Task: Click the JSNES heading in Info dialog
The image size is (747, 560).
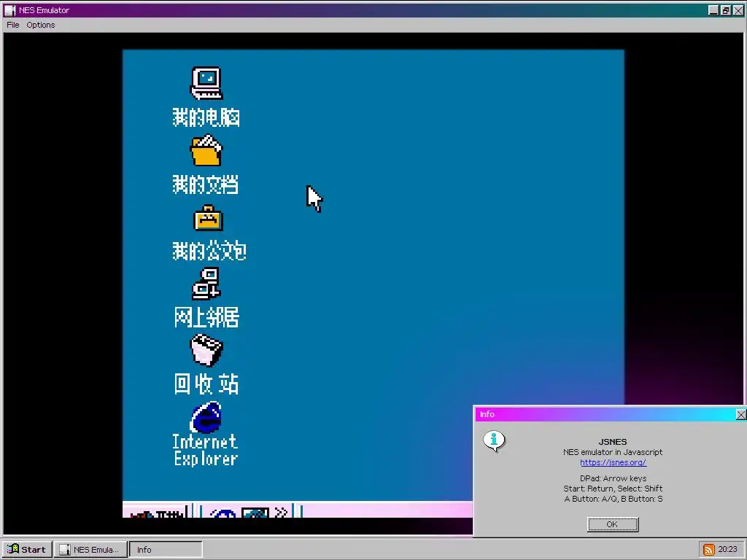Action: 613,442
